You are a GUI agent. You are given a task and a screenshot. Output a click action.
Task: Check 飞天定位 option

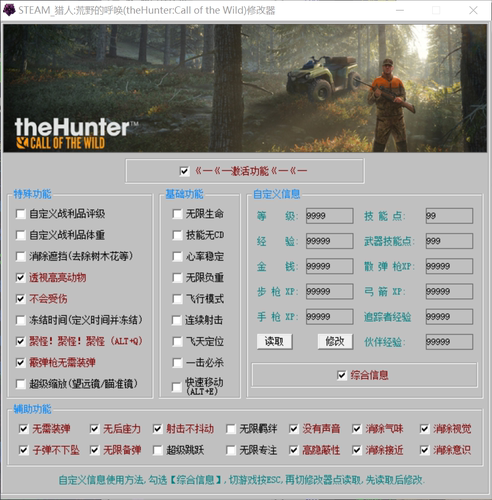[x=177, y=341]
